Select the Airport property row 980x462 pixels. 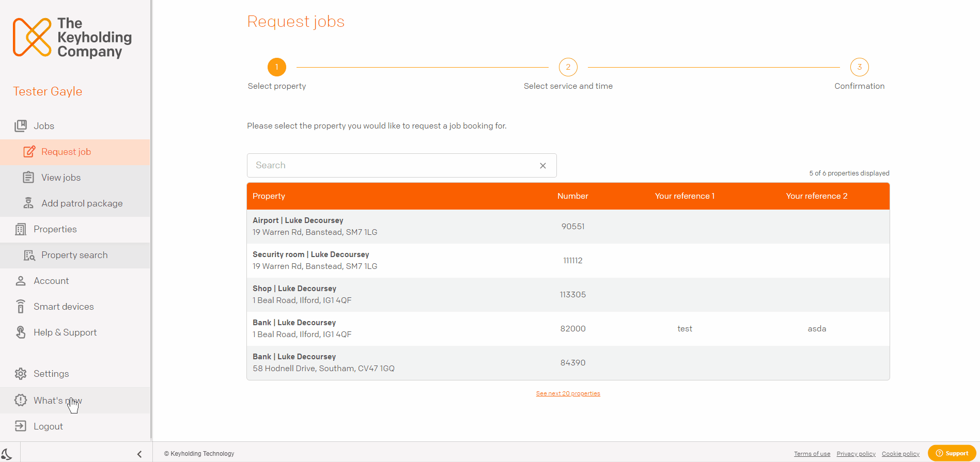pyautogui.click(x=568, y=227)
